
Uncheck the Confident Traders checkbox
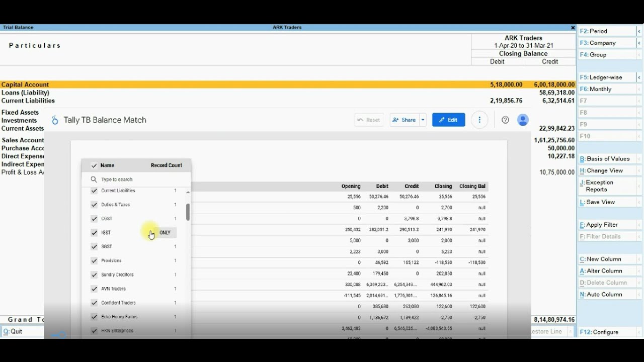coord(94,303)
